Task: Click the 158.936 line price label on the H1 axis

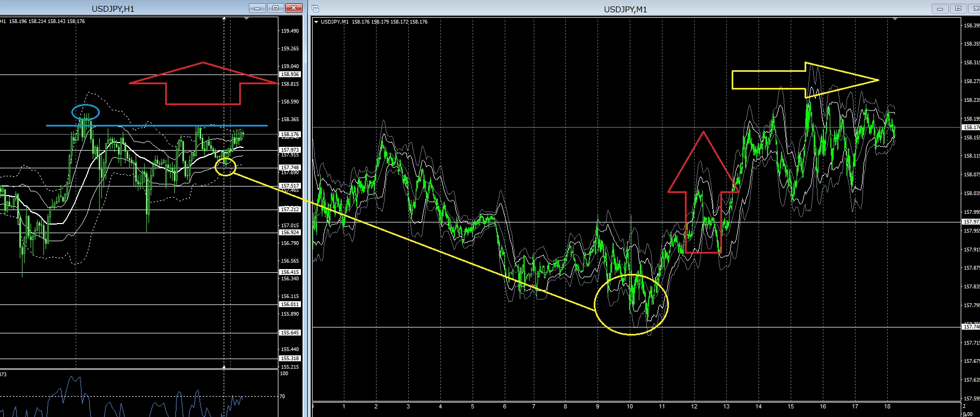Action: (x=290, y=75)
